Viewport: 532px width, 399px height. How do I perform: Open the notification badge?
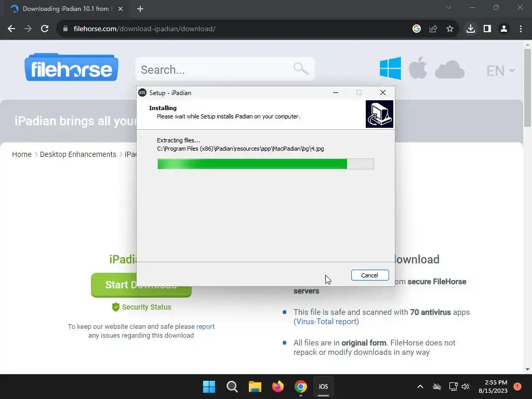pos(517,387)
